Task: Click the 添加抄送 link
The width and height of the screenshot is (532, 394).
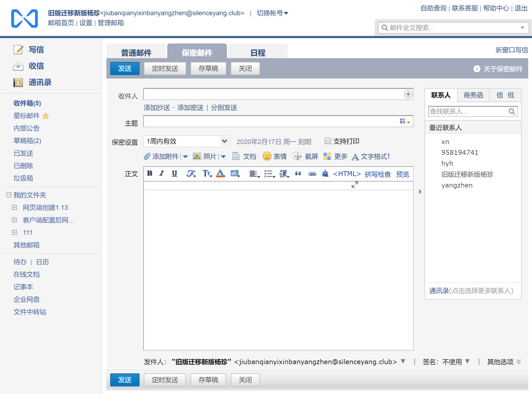Action: point(157,108)
